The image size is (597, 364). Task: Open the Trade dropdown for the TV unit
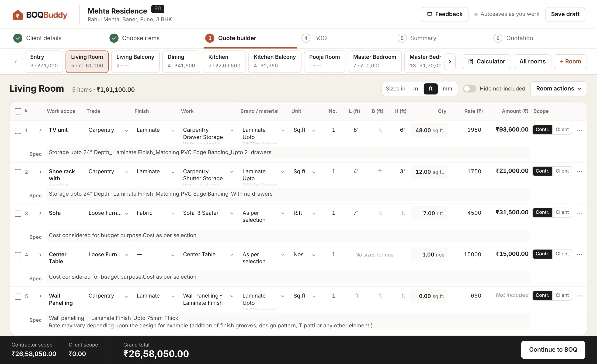tap(108, 130)
